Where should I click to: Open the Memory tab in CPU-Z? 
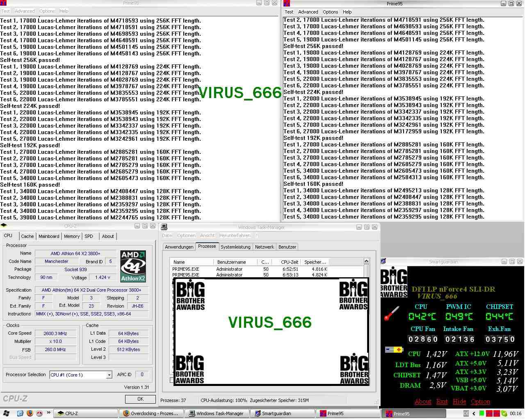72,236
